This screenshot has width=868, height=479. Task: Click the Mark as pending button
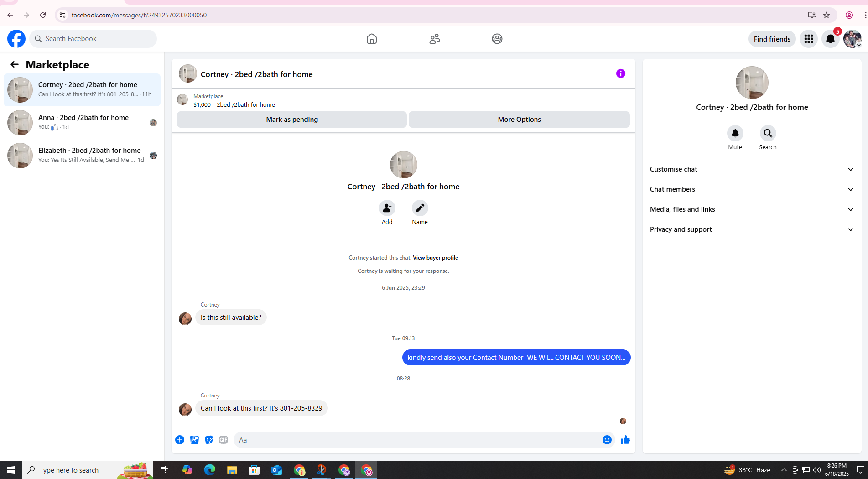coord(292,120)
